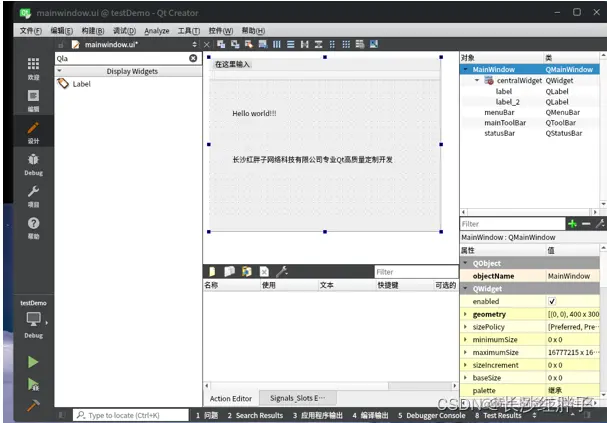Click Type to locate search field
The width and height of the screenshot is (607, 423).
(131, 415)
